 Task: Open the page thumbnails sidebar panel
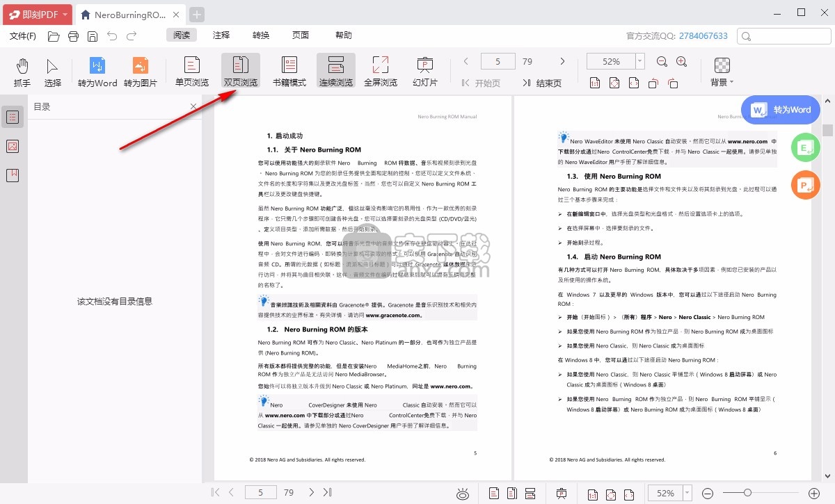13,146
